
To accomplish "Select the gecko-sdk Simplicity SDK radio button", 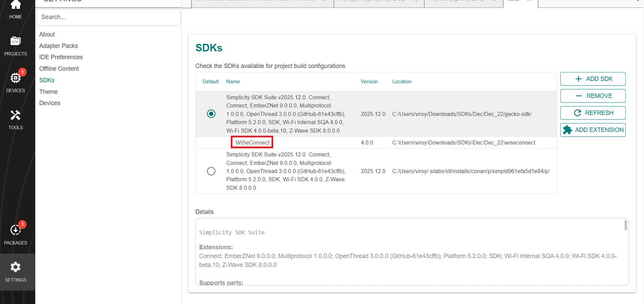I will [211, 114].
